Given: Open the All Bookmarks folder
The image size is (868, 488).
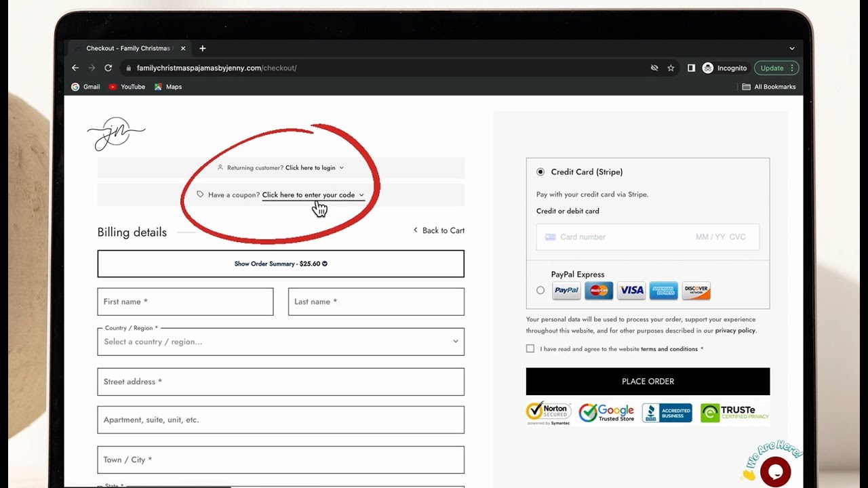Looking at the screenshot, I should click(769, 87).
